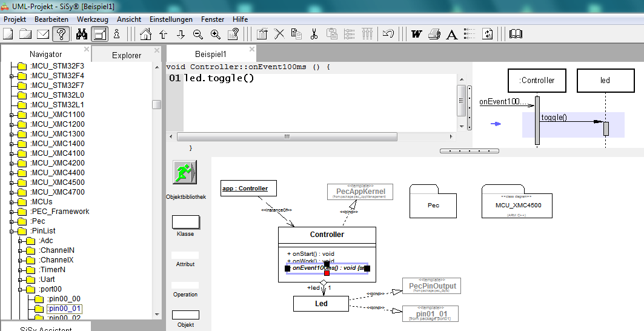Toggle the question mark help mode button
The width and height of the screenshot is (644, 331).
pos(60,34)
